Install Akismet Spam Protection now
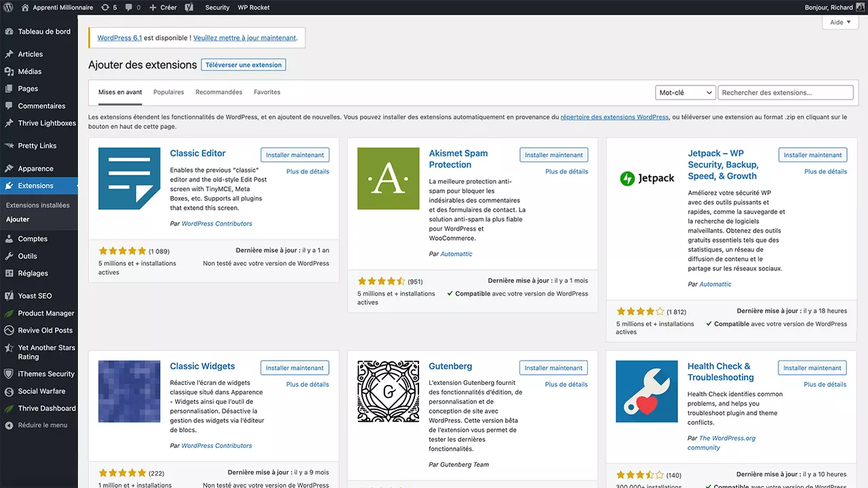 [554, 155]
